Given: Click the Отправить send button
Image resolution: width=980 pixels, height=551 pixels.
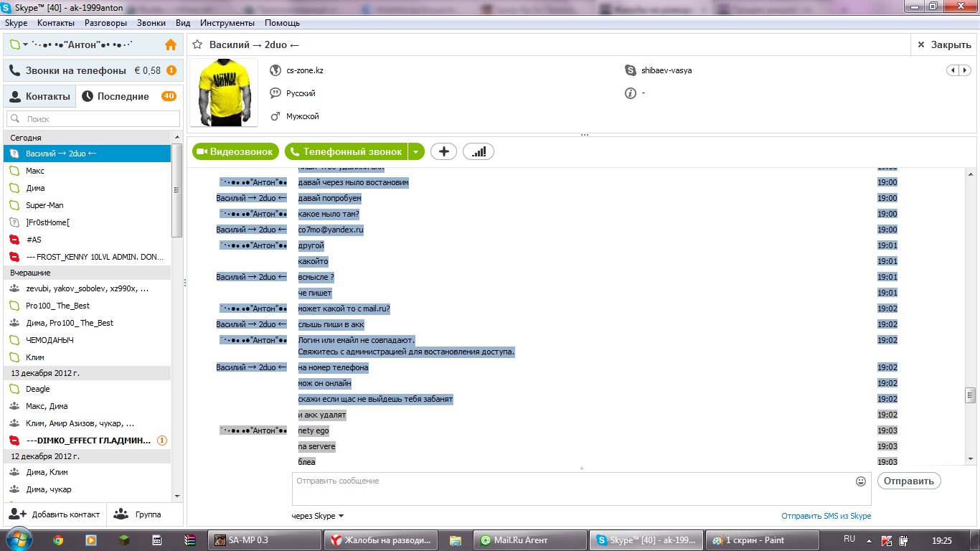Looking at the screenshot, I should click(x=908, y=481).
